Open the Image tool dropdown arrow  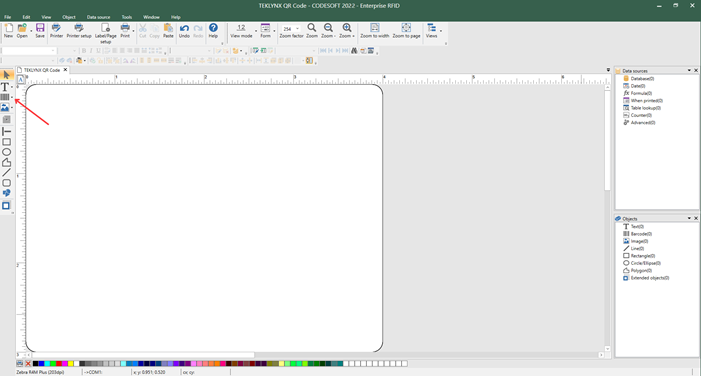click(x=12, y=107)
